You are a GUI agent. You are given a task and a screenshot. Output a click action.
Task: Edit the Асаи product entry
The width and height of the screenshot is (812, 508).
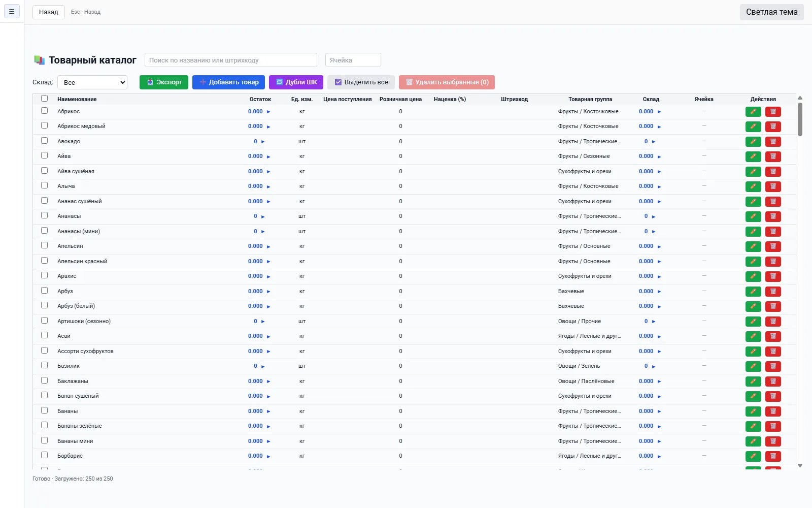pyautogui.click(x=753, y=336)
